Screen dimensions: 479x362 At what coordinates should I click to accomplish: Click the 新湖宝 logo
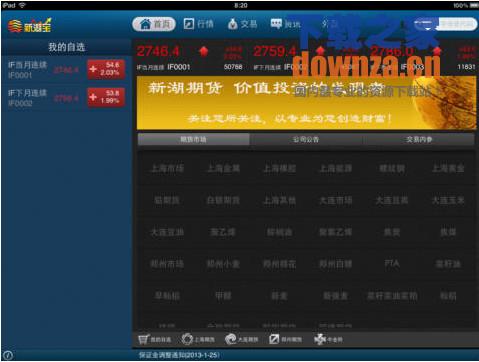29,26
